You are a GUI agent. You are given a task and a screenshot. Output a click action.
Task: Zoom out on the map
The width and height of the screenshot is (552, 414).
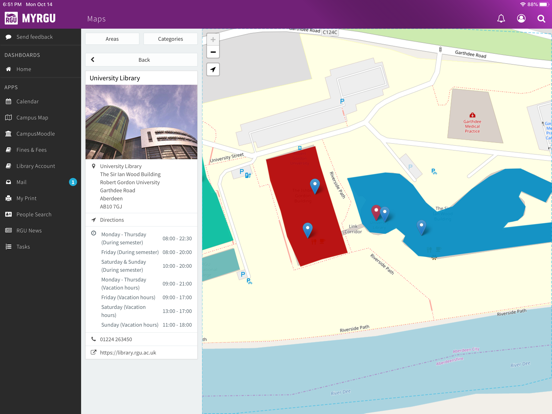point(213,52)
